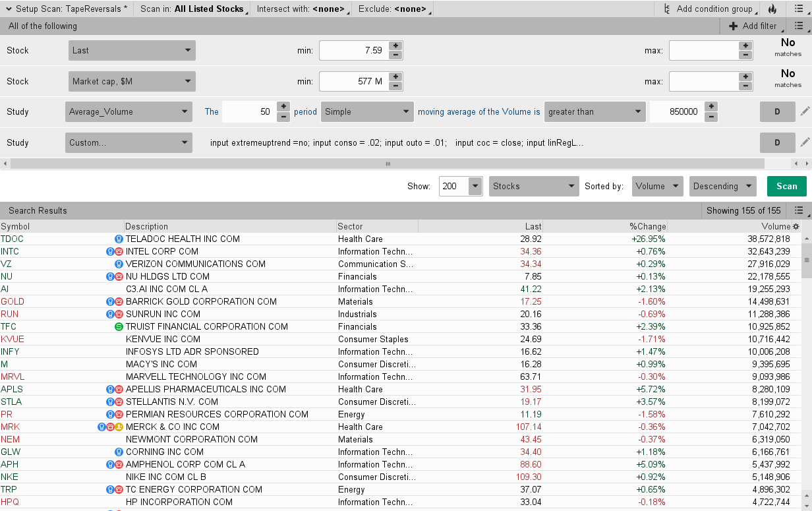This screenshot has height=511, width=812.
Task: Open the Average_Volume study dropdown
Action: coord(129,111)
